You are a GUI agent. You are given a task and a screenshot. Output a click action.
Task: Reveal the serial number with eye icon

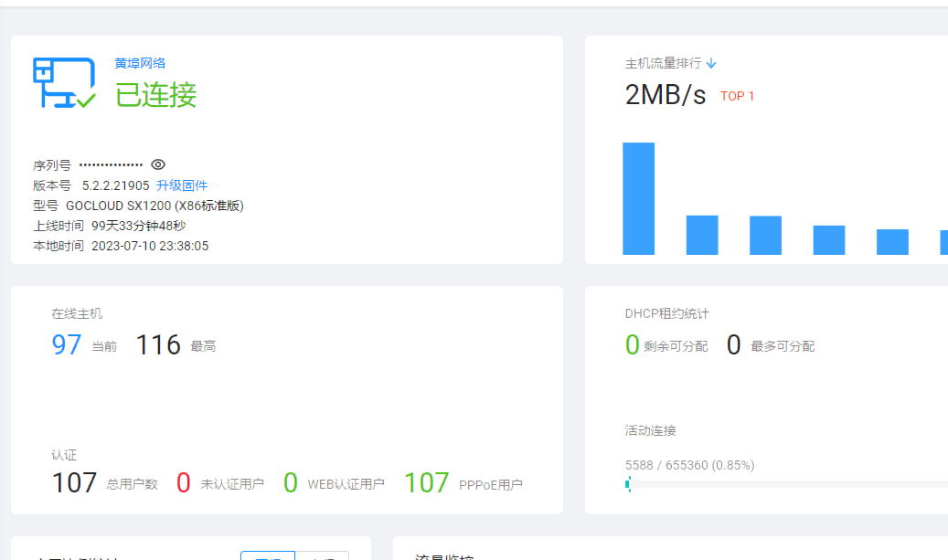click(158, 164)
